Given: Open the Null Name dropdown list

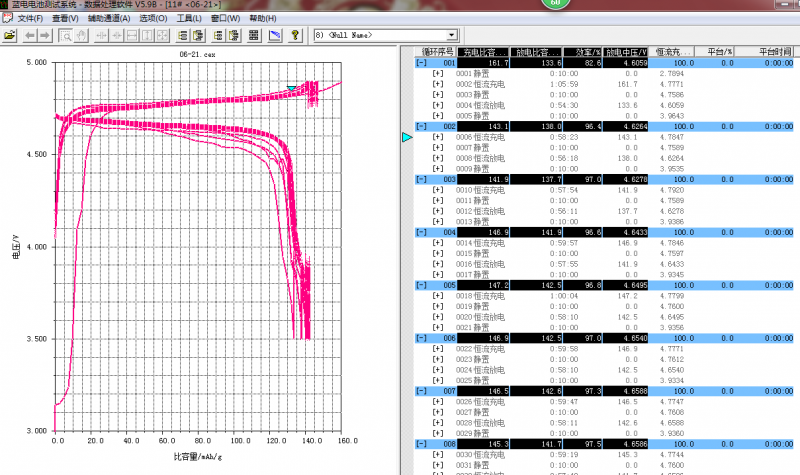Looking at the screenshot, I should click(452, 35).
